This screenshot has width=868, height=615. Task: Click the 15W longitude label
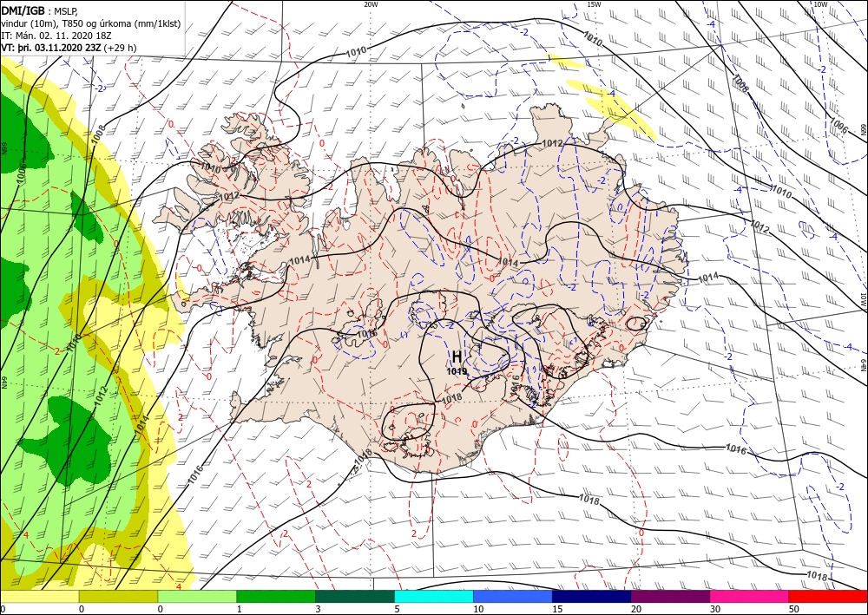coord(594,3)
